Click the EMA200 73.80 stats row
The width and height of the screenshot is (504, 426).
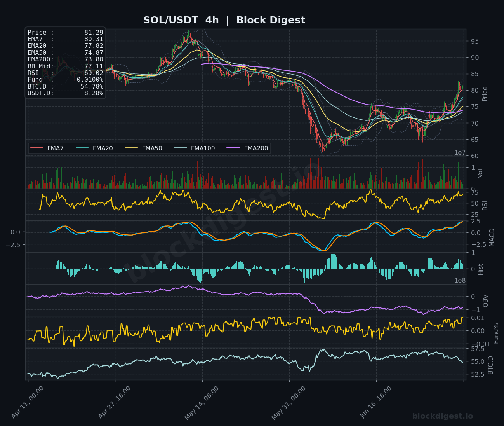click(x=65, y=59)
